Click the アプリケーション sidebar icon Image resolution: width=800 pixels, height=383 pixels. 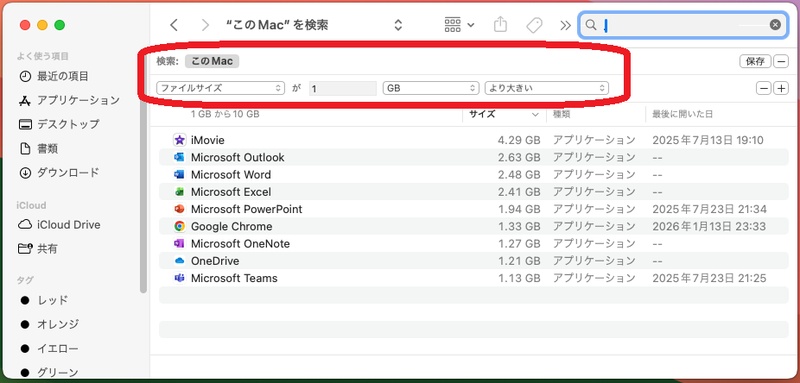(x=25, y=100)
